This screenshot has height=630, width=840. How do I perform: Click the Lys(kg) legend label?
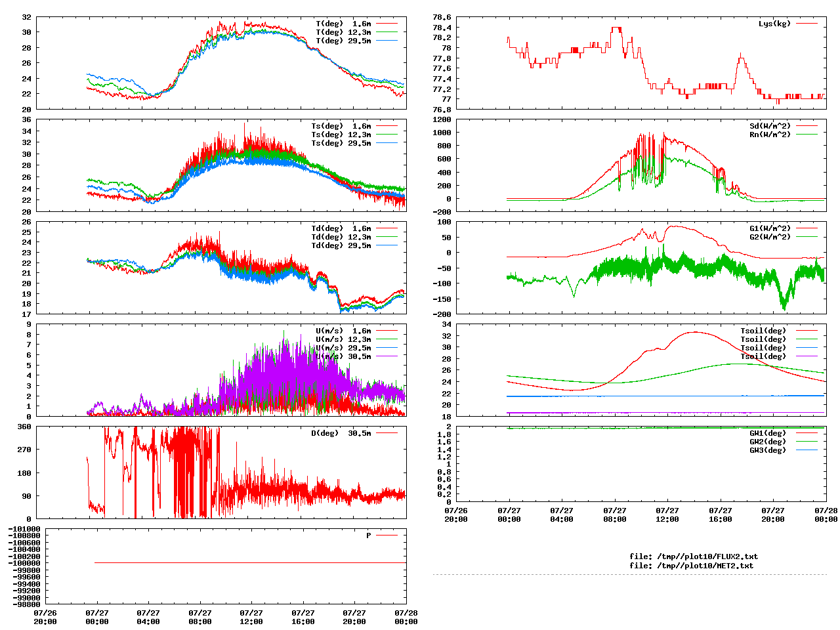[774, 24]
